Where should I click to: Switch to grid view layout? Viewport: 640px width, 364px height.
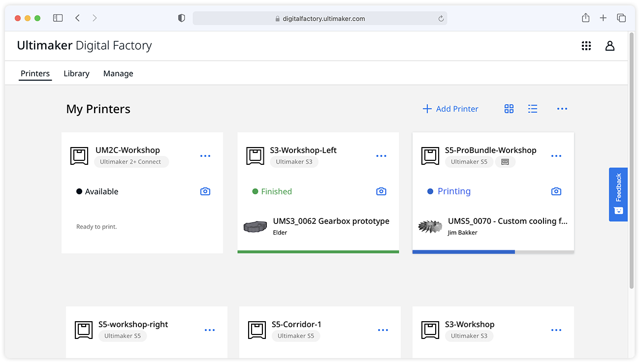click(509, 109)
